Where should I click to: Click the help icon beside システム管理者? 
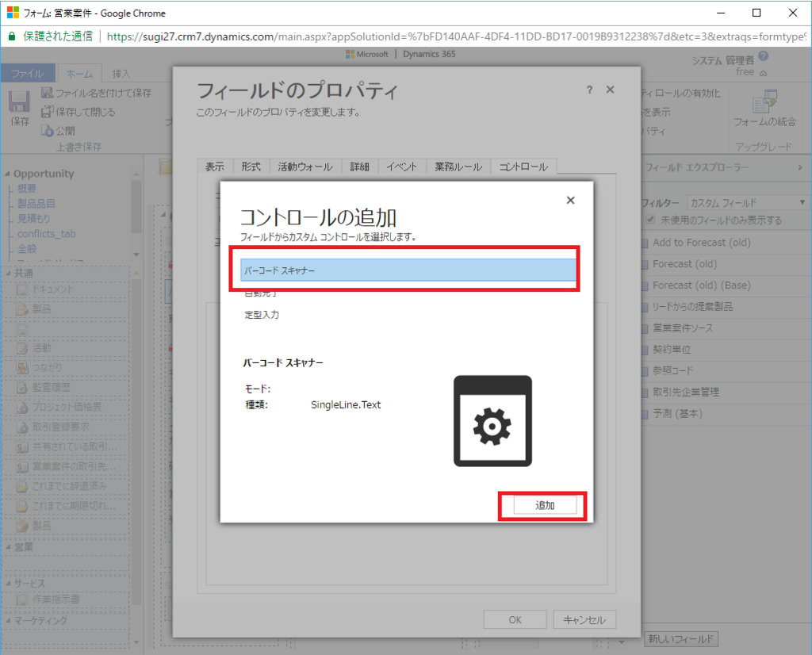(764, 56)
